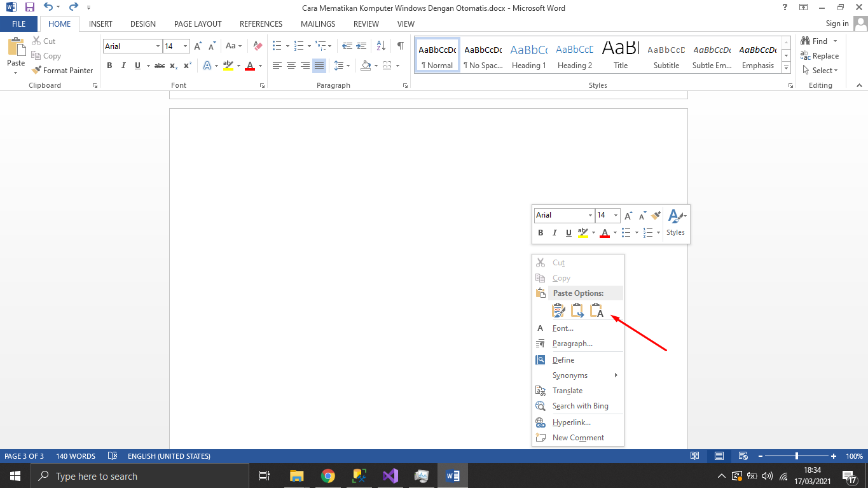Toggle Bold on the mini toolbar

coord(541,233)
